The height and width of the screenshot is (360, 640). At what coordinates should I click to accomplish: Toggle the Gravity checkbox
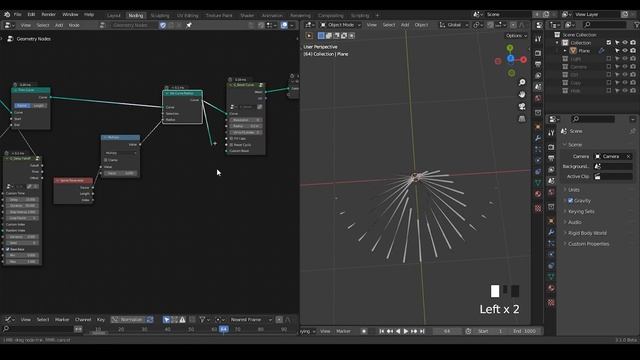[571, 201]
